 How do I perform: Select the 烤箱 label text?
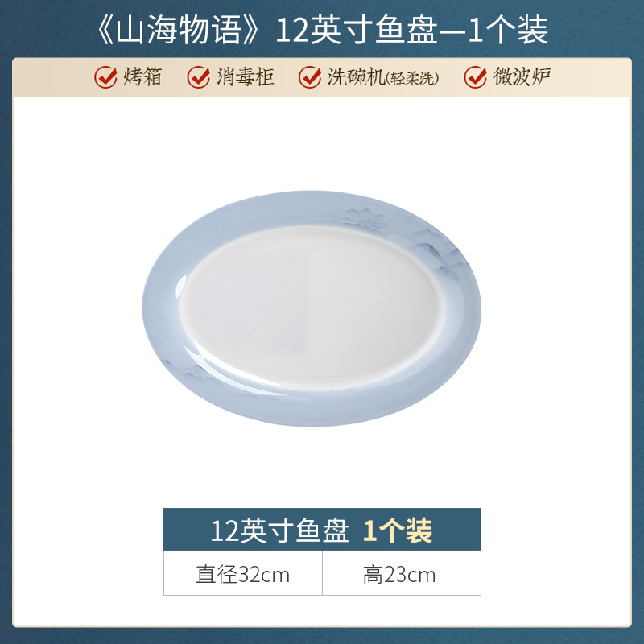(142, 76)
